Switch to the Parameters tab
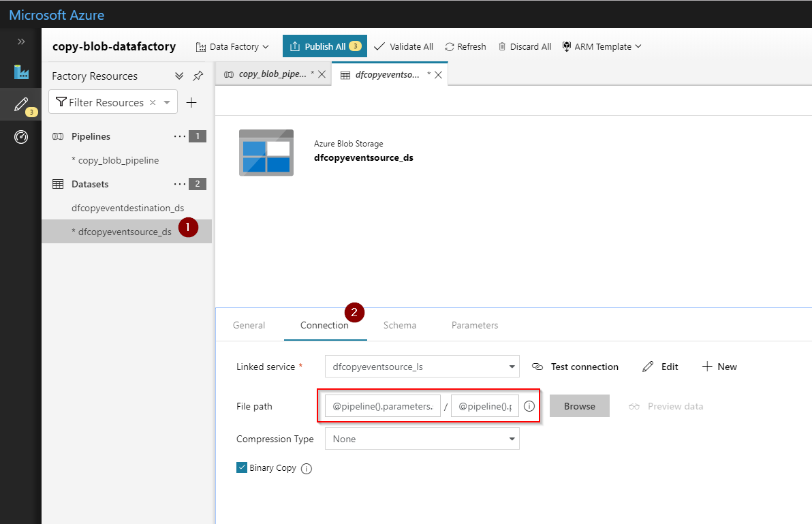The image size is (812, 524). pos(475,325)
